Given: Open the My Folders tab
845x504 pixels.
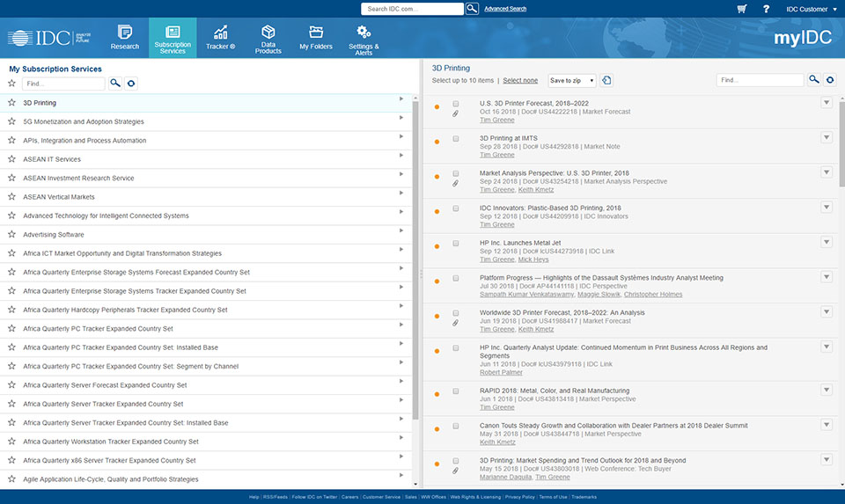Looking at the screenshot, I should pyautogui.click(x=316, y=38).
